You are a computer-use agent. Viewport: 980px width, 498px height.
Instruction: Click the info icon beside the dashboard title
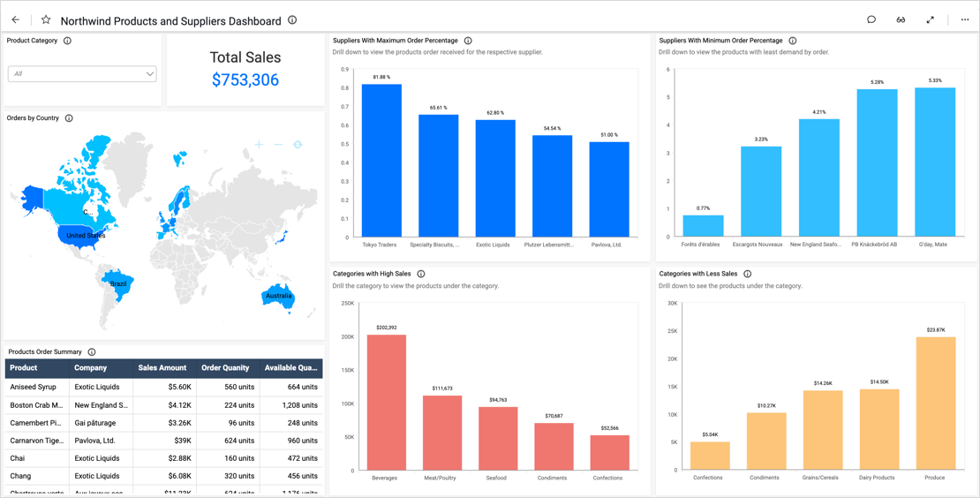pyautogui.click(x=292, y=20)
